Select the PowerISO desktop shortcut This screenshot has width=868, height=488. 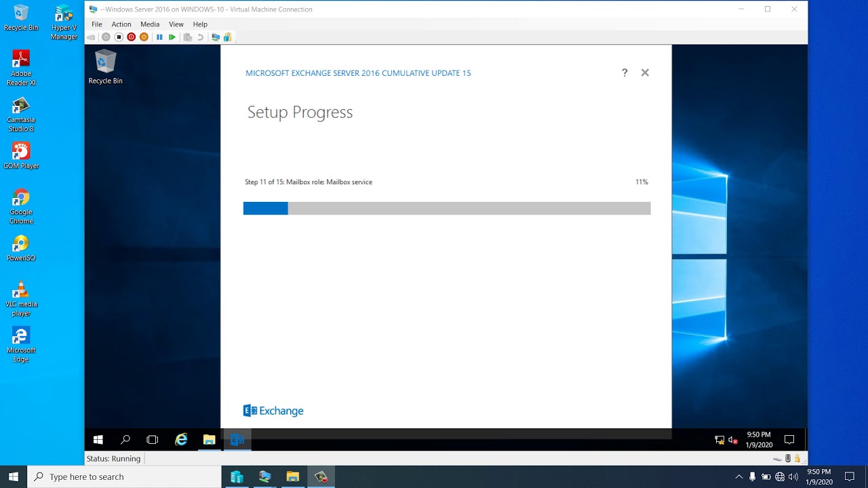tap(21, 248)
